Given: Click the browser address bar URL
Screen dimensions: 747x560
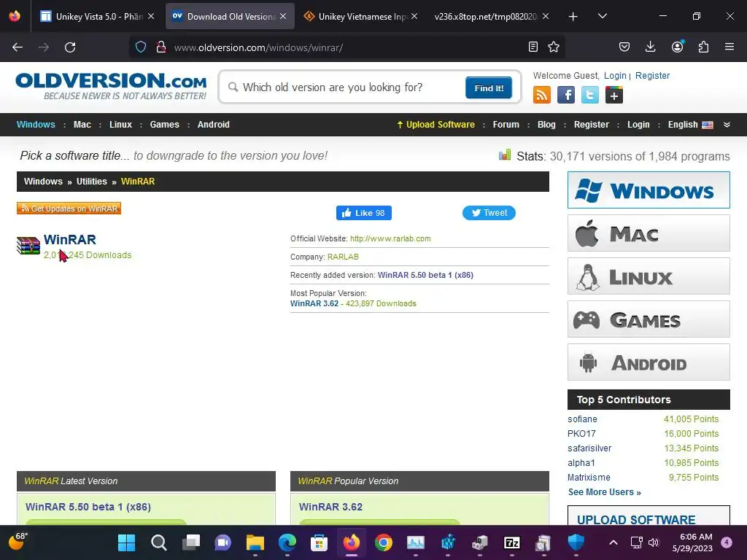Looking at the screenshot, I should [258, 47].
